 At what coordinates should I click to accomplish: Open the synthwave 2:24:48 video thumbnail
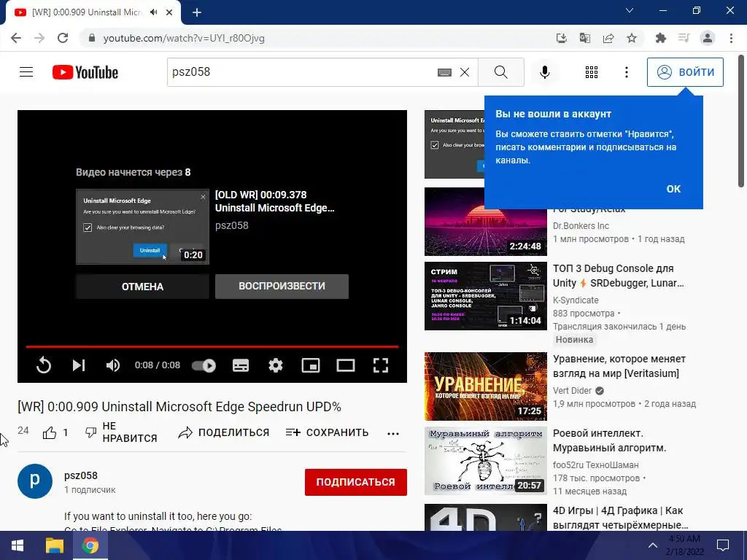click(485, 222)
